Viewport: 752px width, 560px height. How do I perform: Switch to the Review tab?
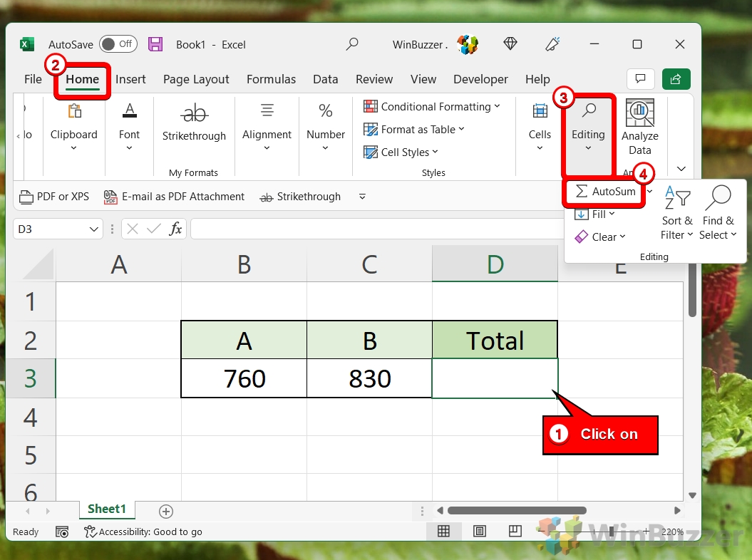coord(374,79)
